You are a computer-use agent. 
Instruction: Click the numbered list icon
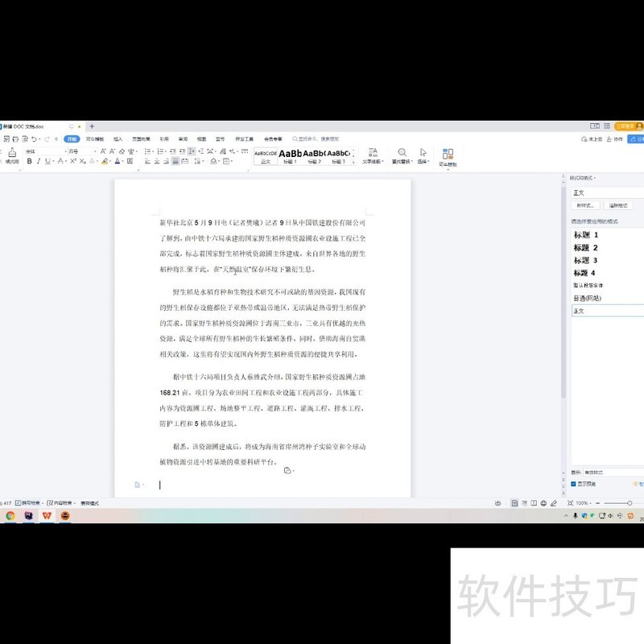point(161,151)
